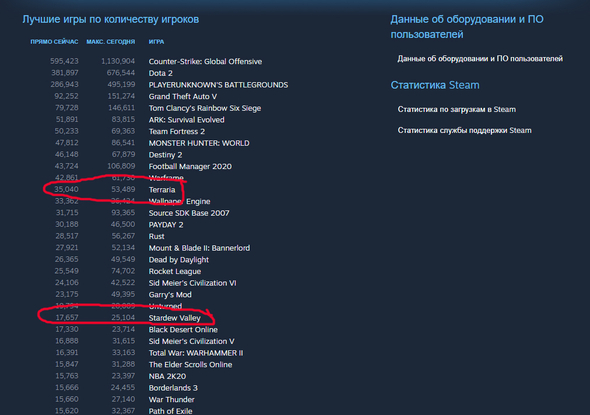Open The Elder Scrolls Online entry
Image resolution: width=590 pixels, height=415 pixels.
(190, 365)
